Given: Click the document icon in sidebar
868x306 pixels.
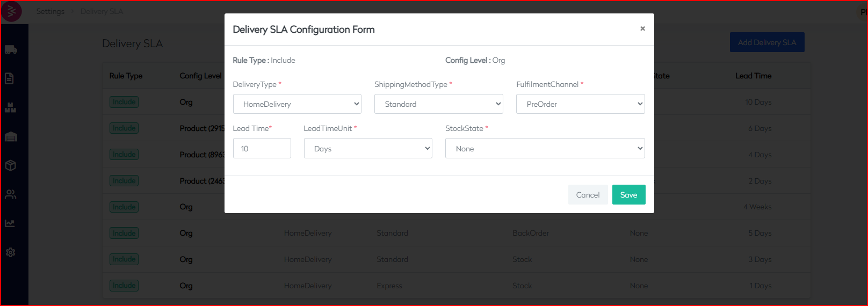Looking at the screenshot, I should point(10,78).
